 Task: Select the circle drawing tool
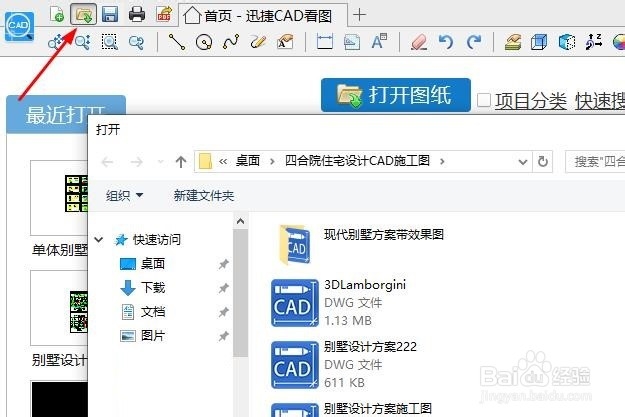(x=204, y=42)
